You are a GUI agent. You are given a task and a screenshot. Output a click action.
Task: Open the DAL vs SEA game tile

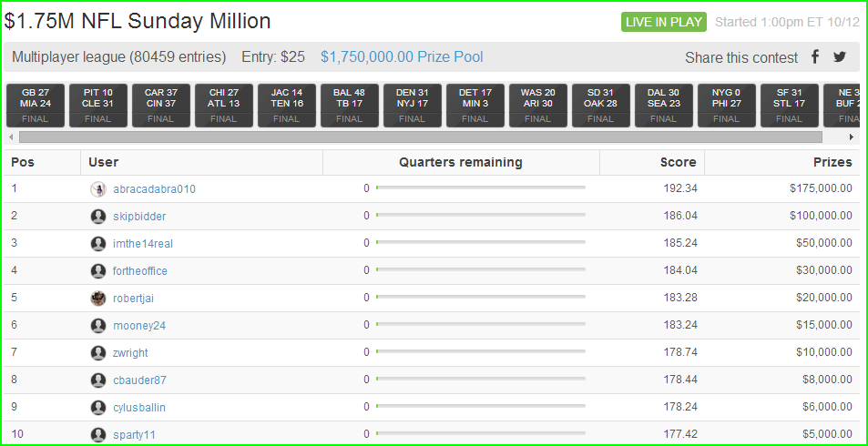point(663,106)
